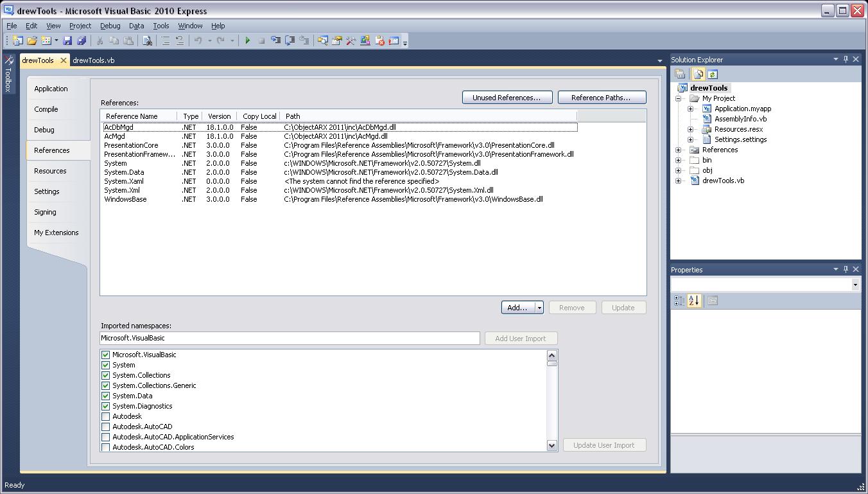Toggle Show All Files in Solution Explorer
This screenshot has height=494, width=868.
coord(698,75)
